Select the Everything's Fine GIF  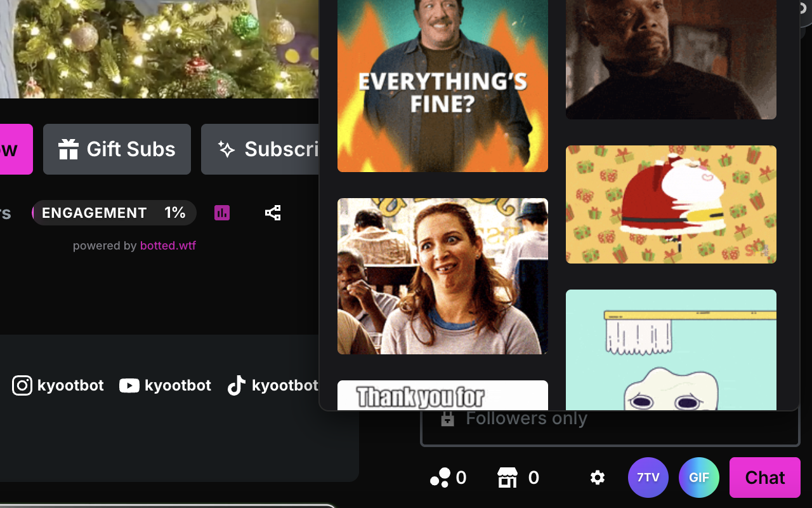coord(443,86)
